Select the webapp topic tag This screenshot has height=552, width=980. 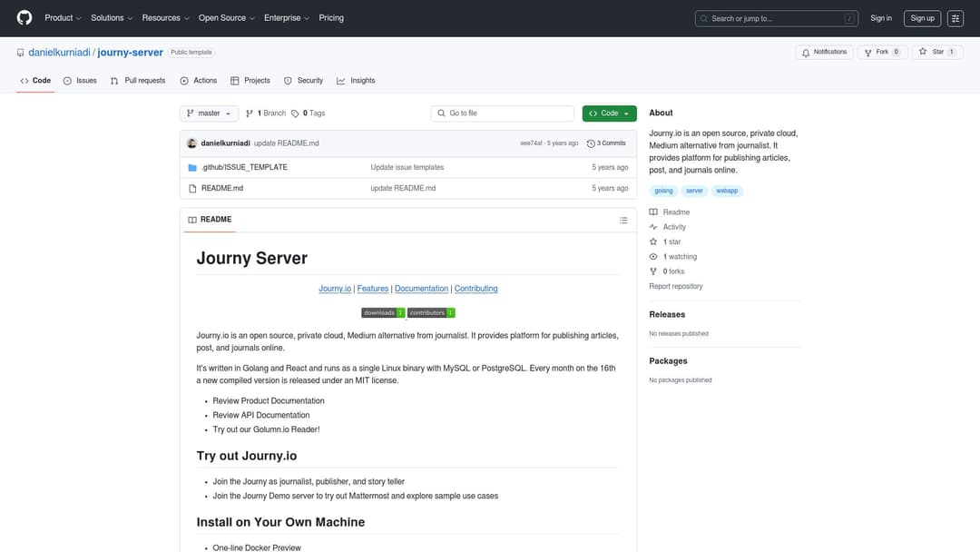(x=727, y=191)
